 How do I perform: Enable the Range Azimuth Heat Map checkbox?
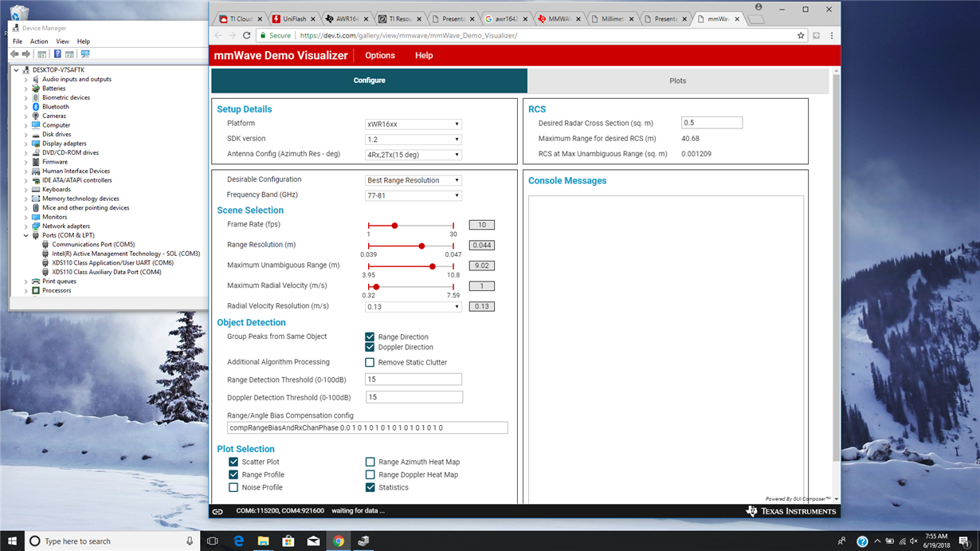(x=370, y=462)
